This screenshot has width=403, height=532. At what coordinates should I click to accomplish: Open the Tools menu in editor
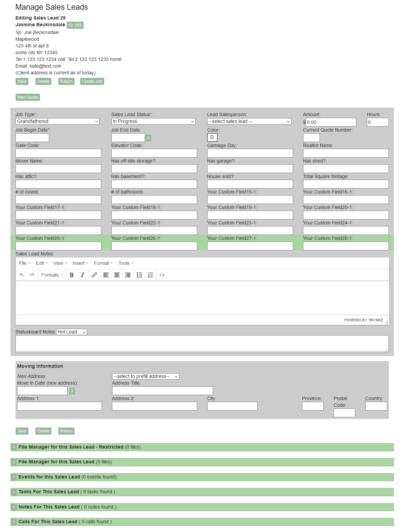pyautogui.click(x=126, y=263)
